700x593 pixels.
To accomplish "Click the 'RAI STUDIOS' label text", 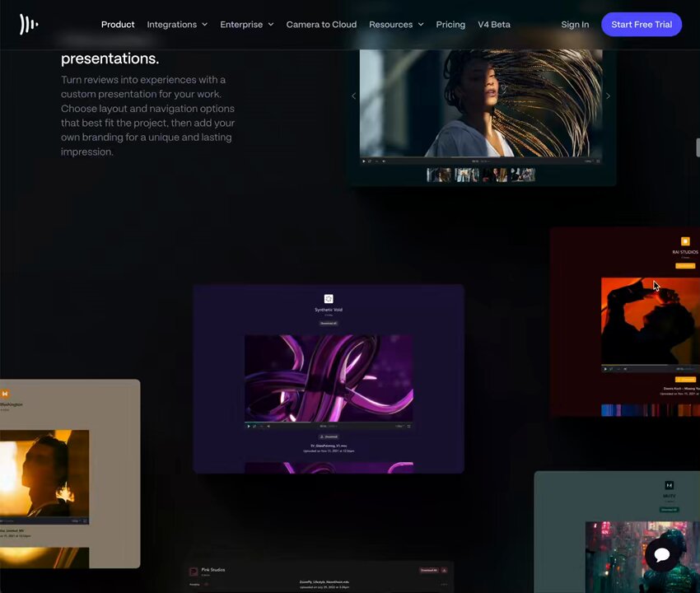I will point(685,252).
